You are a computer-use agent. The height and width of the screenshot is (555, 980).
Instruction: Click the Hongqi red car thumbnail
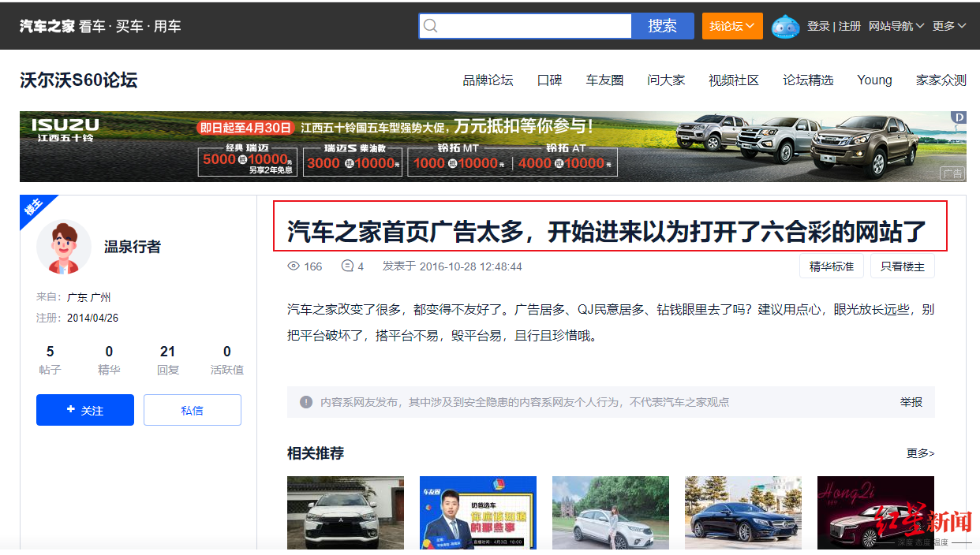(x=876, y=512)
